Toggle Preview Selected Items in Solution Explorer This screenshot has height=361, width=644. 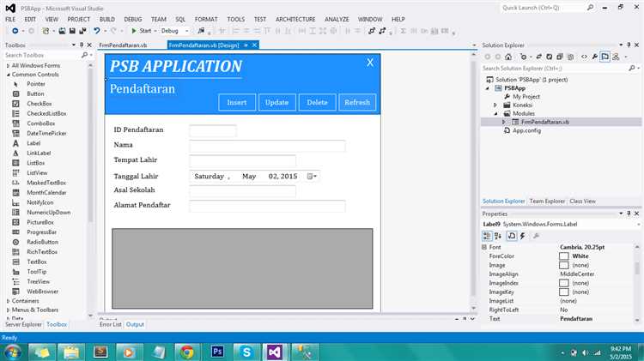pos(605,57)
